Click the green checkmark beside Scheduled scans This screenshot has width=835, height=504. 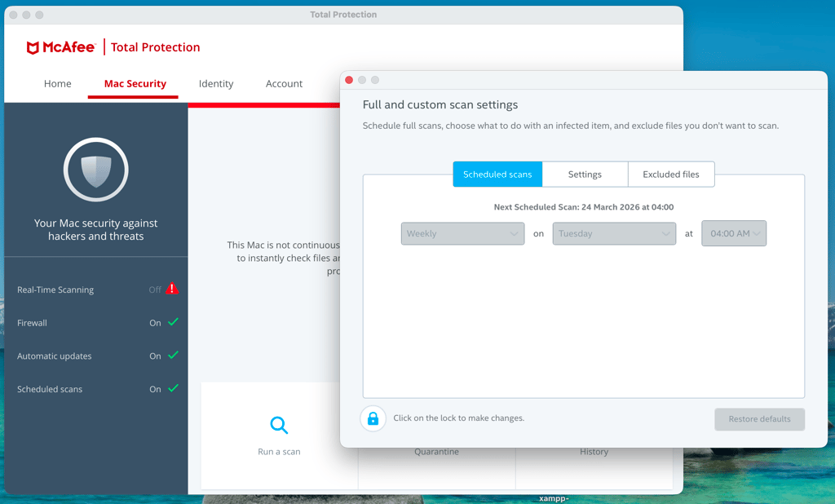(173, 388)
